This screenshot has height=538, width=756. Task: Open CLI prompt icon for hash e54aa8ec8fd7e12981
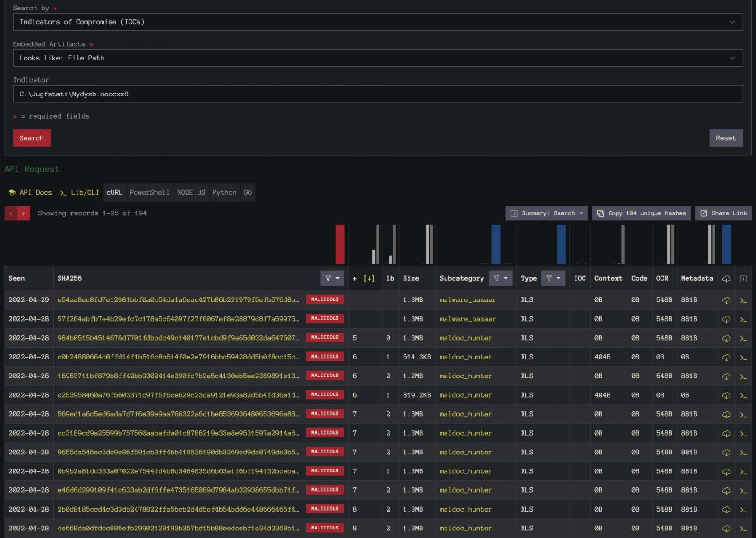tap(743, 300)
